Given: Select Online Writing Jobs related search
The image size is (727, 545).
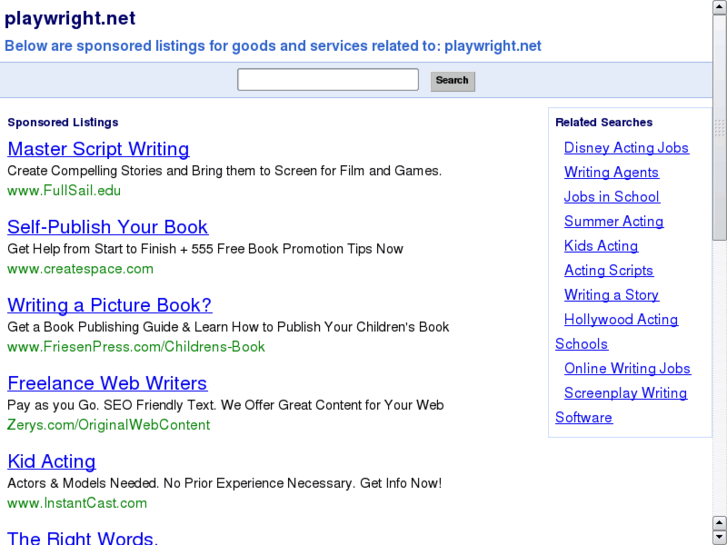Looking at the screenshot, I should (x=627, y=369).
